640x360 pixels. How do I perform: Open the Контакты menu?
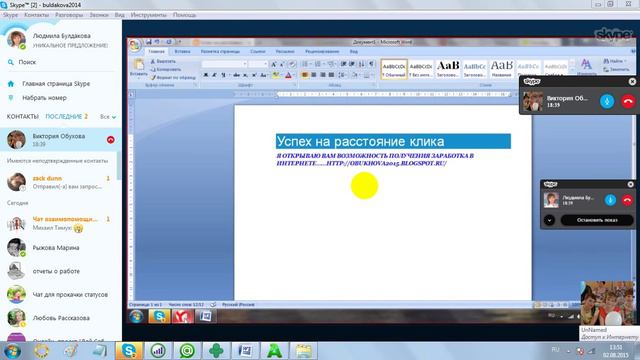[36, 15]
